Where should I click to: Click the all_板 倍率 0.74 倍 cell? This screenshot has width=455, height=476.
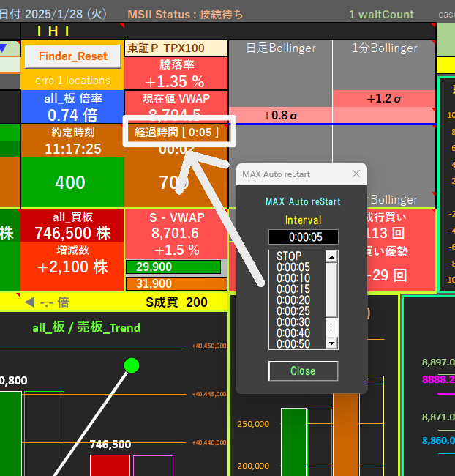[x=72, y=107]
